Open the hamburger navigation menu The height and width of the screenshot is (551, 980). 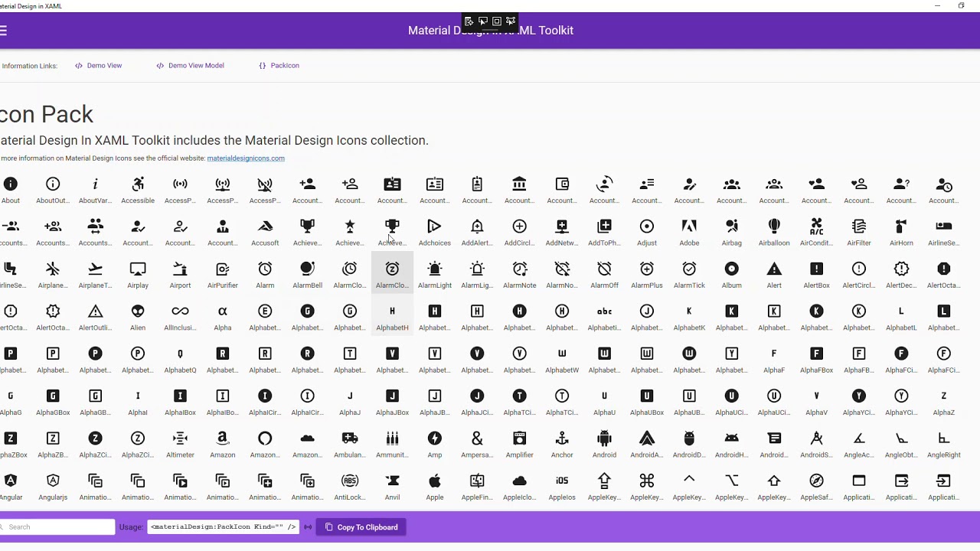click(x=3, y=31)
